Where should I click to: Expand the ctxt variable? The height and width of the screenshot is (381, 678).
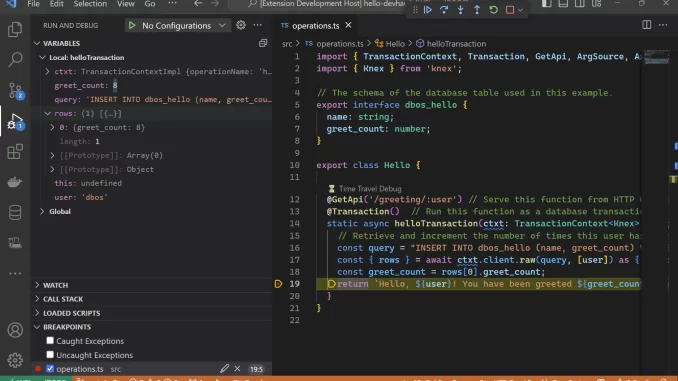[48, 72]
